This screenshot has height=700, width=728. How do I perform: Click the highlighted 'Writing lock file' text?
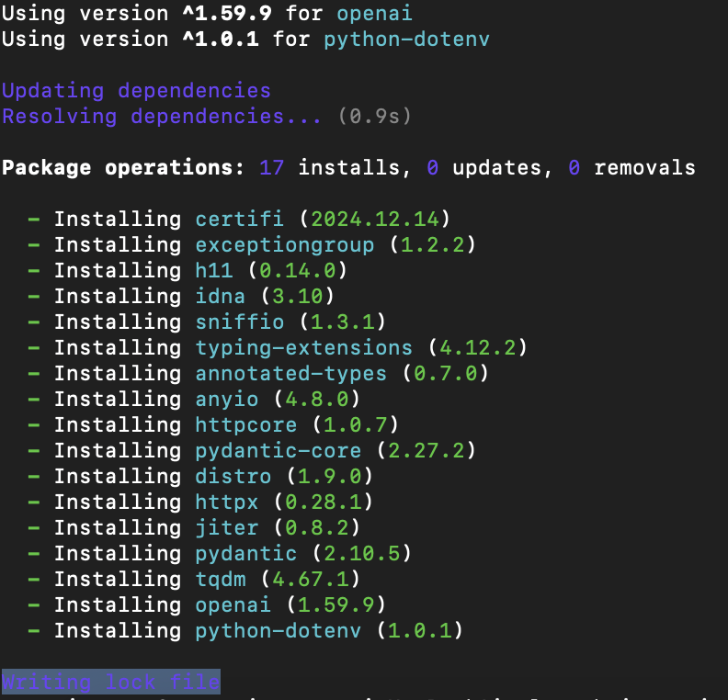pyautogui.click(x=111, y=682)
